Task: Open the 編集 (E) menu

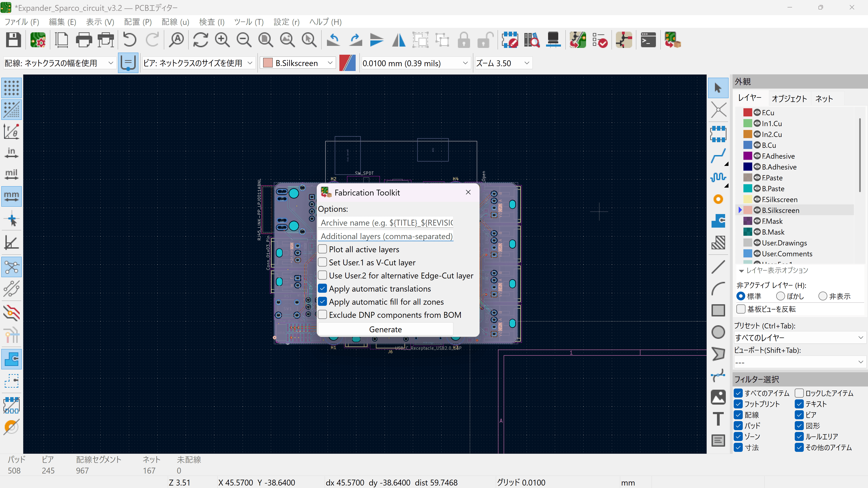Action: click(x=63, y=22)
